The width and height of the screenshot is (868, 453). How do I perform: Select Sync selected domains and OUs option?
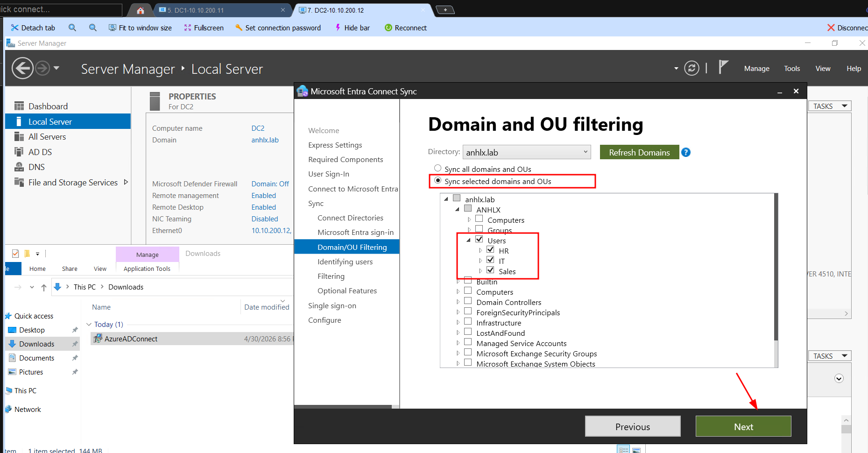[438, 180]
